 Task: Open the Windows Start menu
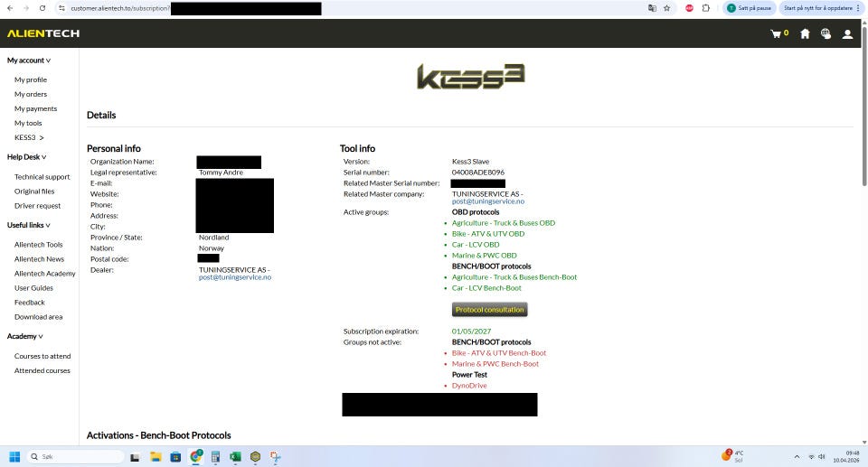(x=15, y=456)
